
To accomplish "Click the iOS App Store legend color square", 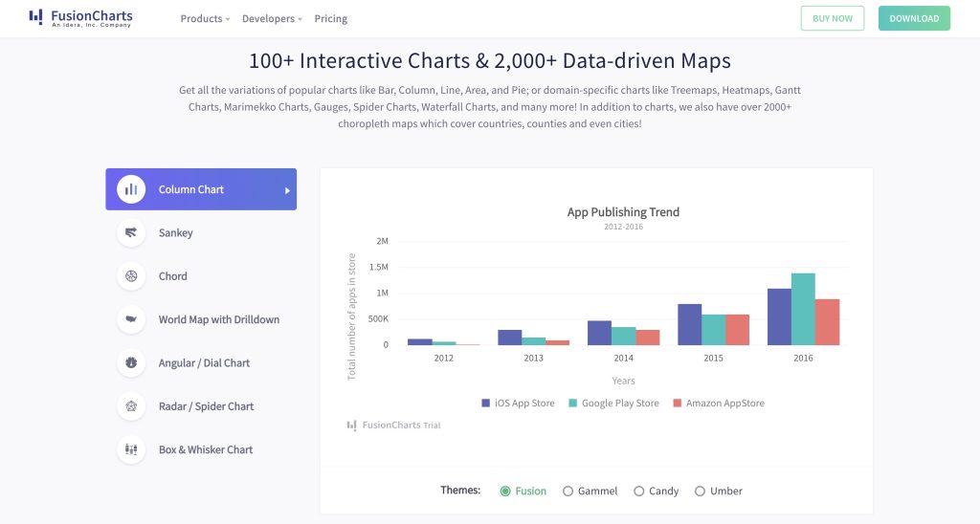I will 485,403.
